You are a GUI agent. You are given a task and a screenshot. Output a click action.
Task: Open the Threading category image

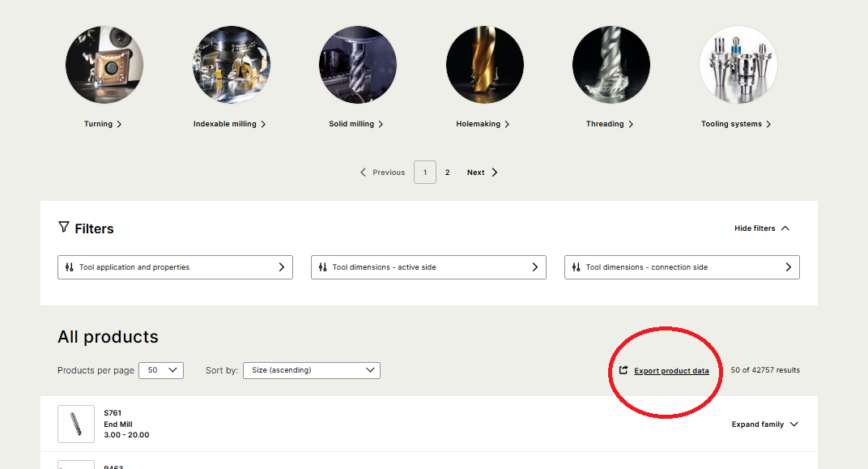[611, 65]
